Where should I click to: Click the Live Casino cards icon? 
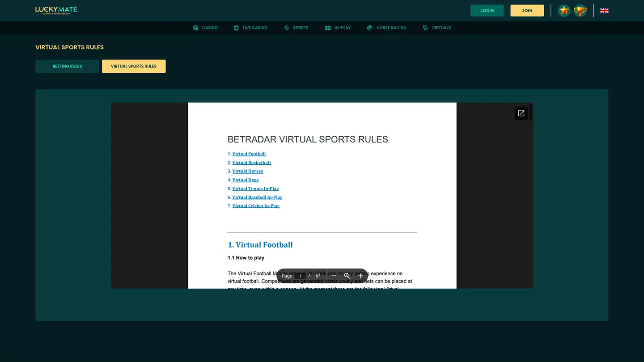(x=236, y=28)
